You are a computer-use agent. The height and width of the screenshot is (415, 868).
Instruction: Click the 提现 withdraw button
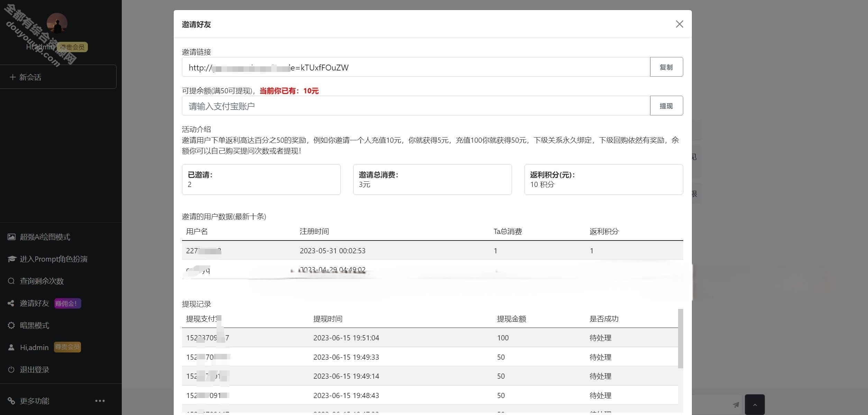pos(666,106)
